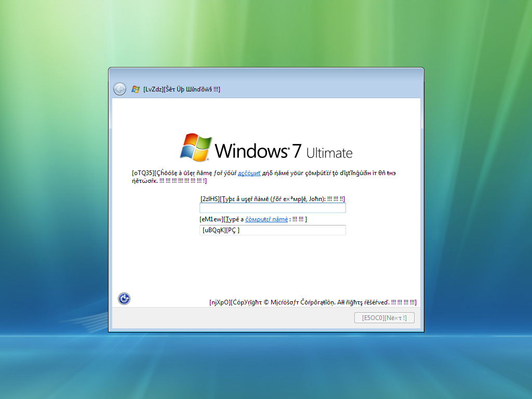Click the Windows flag icon in title bar

136,89
